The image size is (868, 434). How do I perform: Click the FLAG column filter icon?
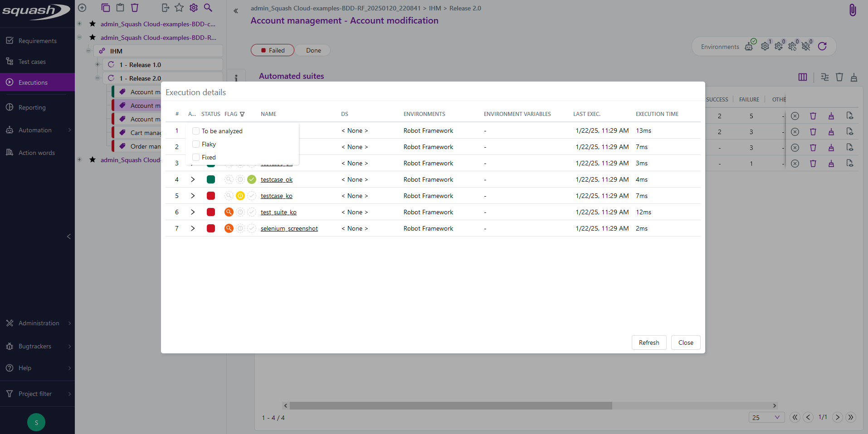click(x=242, y=114)
